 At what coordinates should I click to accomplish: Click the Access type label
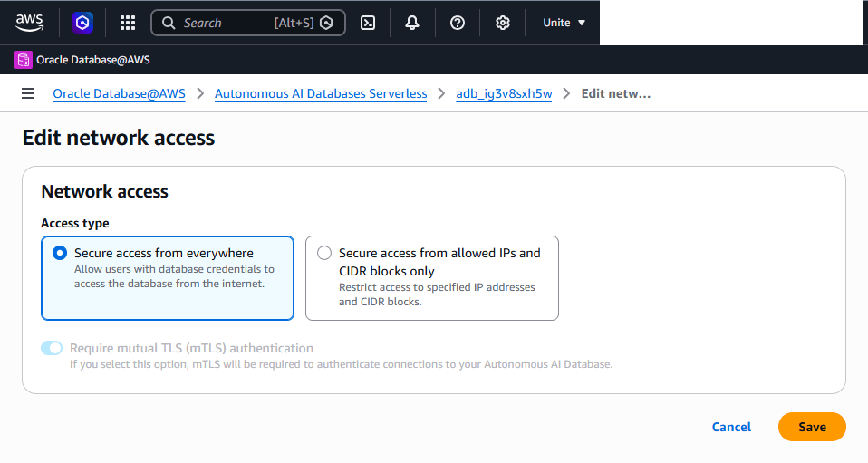point(74,223)
